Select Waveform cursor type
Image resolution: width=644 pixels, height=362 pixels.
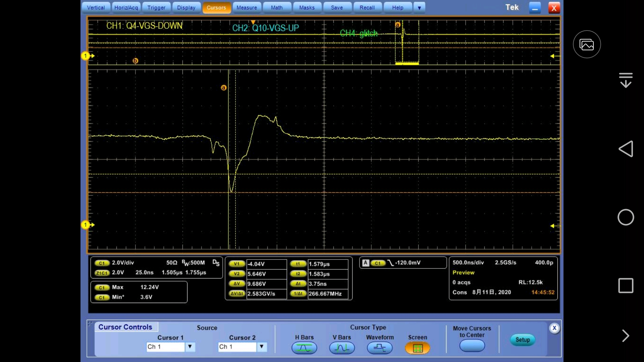pyautogui.click(x=380, y=348)
